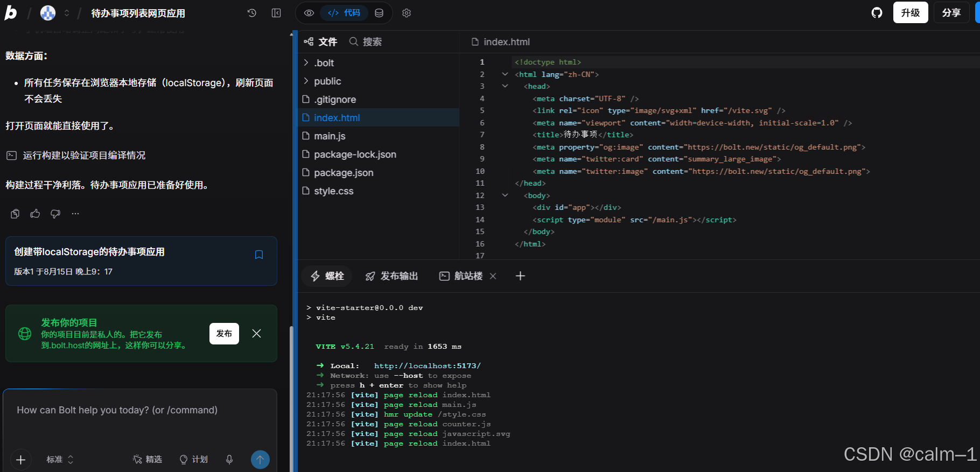Switch to preview eye view
The image size is (980, 472).
coord(309,13)
